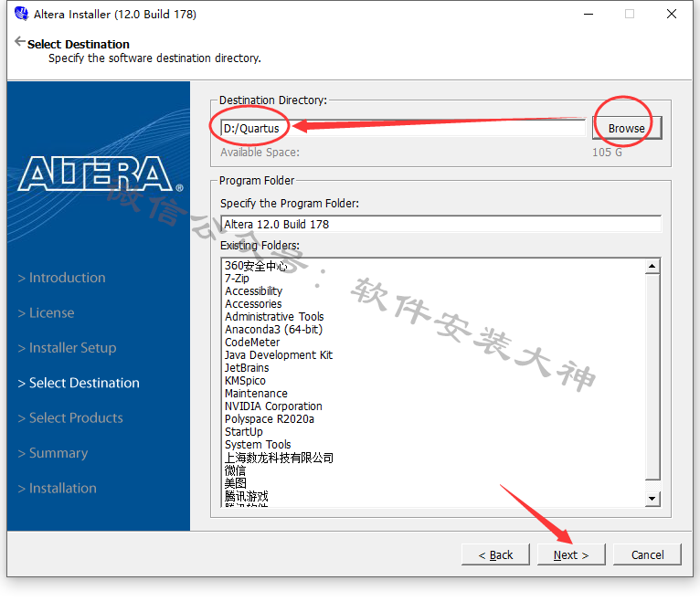Select the JetBrains folder
This screenshot has width=700, height=612.
(247, 368)
